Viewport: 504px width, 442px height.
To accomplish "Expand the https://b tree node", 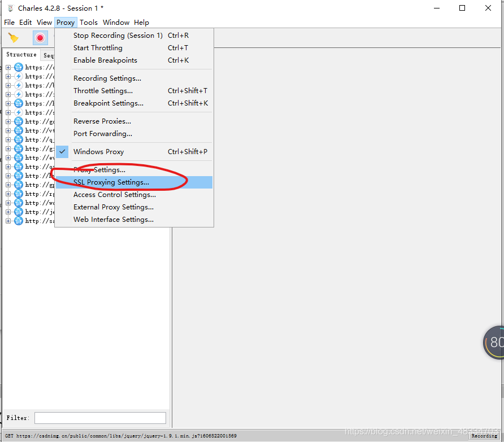I will (x=8, y=85).
